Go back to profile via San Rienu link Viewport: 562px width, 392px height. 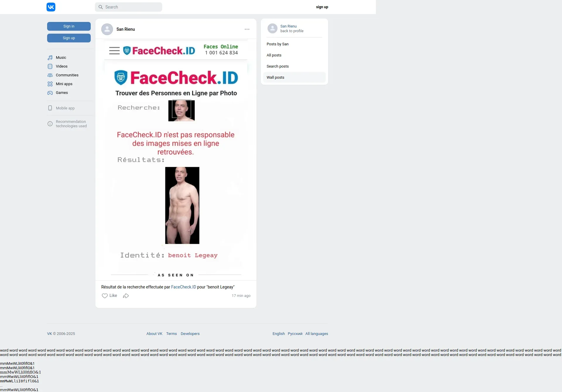click(x=288, y=26)
